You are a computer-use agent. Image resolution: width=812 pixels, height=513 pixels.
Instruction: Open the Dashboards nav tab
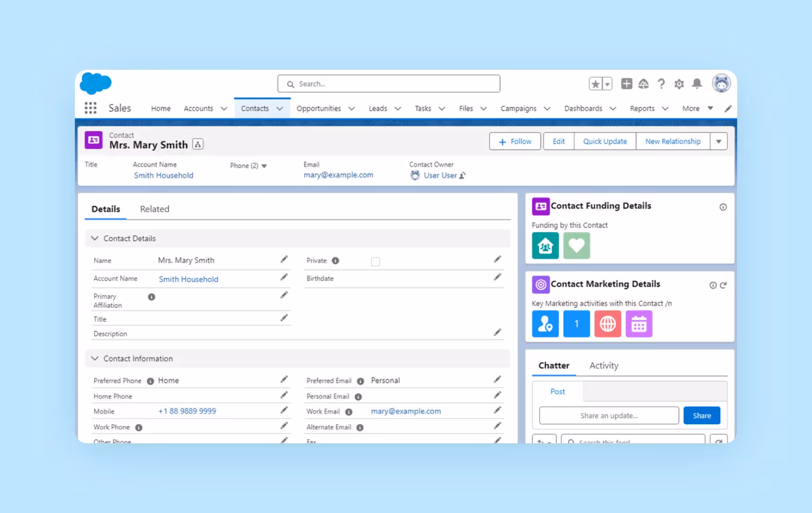pos(583,109)
